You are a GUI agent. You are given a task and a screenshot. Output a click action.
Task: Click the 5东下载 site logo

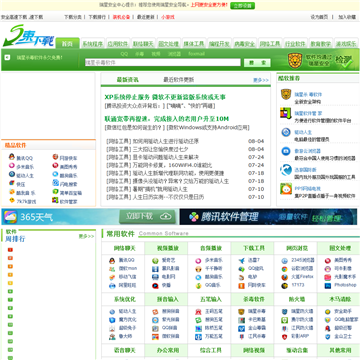(x=28, y=37)
